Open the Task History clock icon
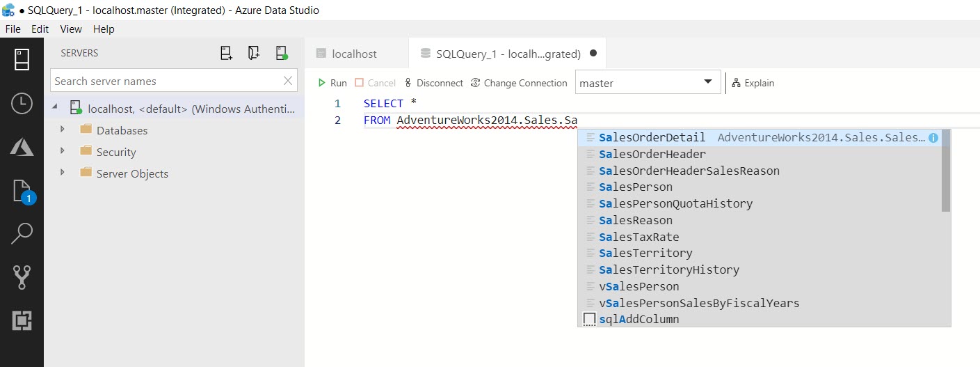 click(22, 104)
